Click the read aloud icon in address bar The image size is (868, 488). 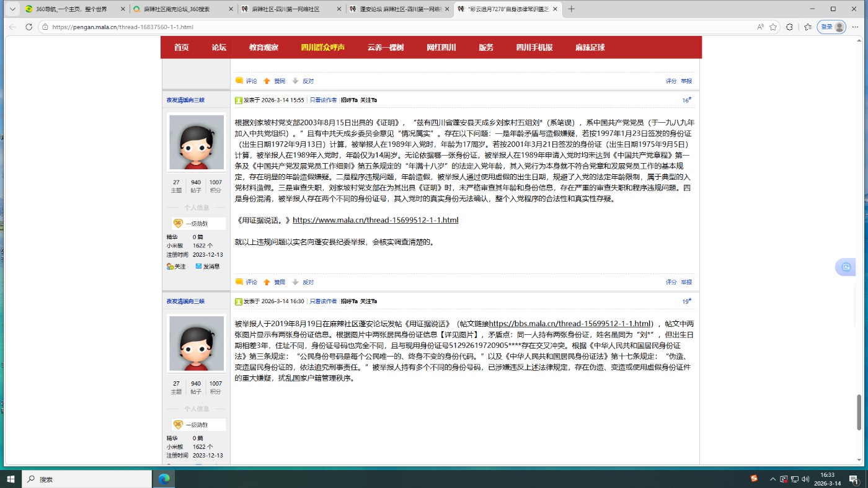pyautogui.click(x=760, y=27)
